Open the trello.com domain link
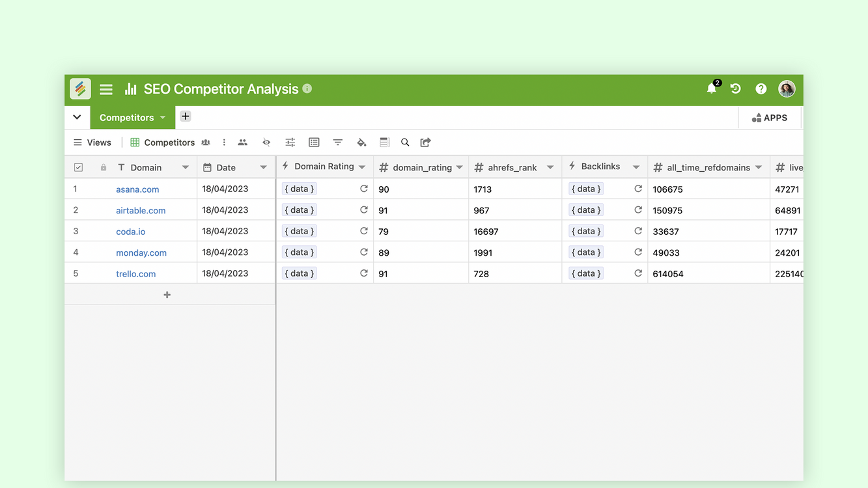This screenshot has width=868, height=488. (135, 274)
